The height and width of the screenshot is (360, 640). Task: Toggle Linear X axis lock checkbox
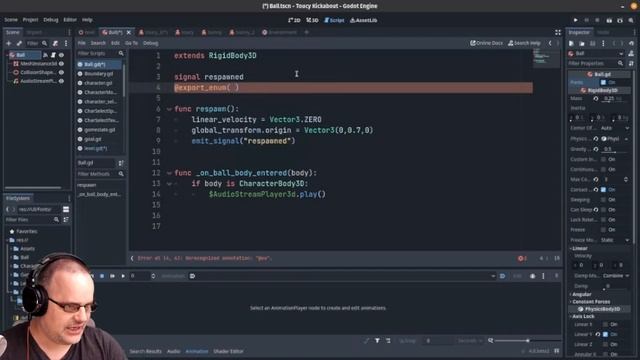tap(606, 324)
